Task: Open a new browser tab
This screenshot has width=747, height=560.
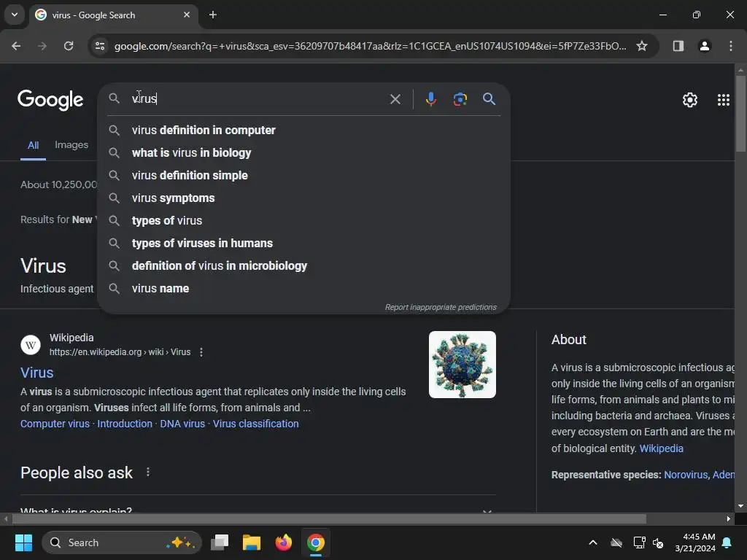Action: pyautogui.click(x=213, y=15)
